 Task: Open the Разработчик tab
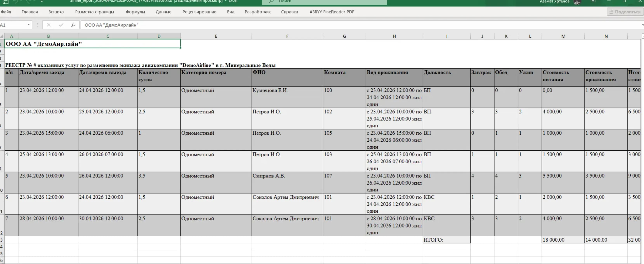click(x=258, y=12)
